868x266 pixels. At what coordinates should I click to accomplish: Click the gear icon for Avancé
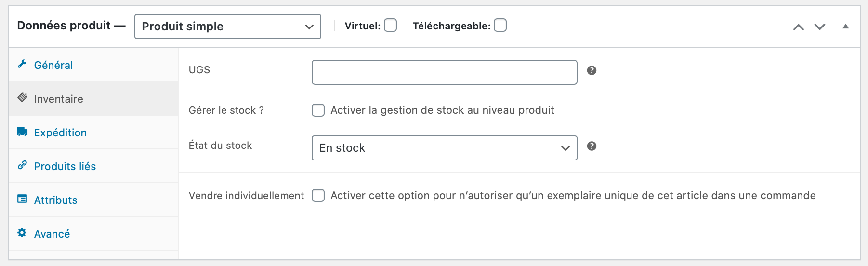click(x=22, y=233)
